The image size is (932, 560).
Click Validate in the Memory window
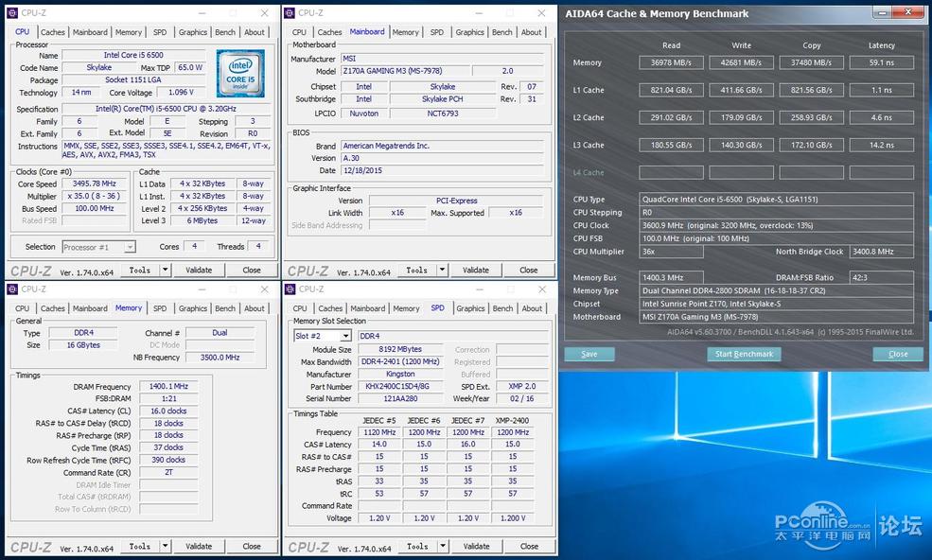(199, 546)
